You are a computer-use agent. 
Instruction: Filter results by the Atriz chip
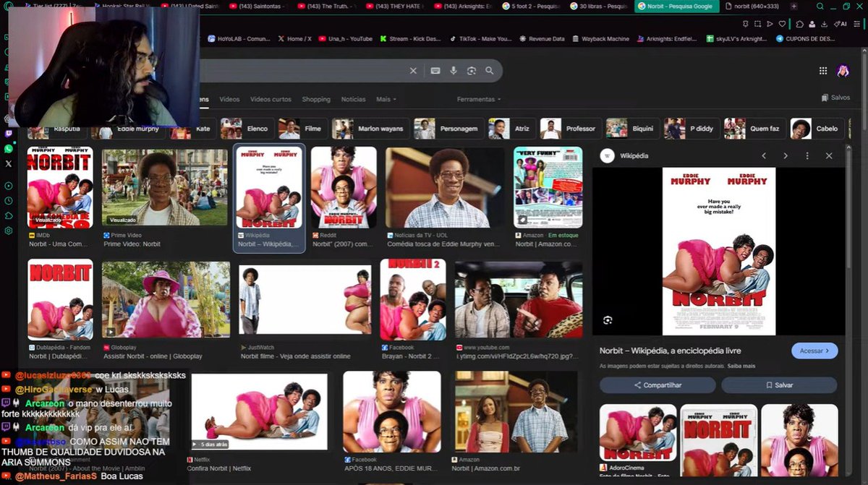click(x=511, y=129)
